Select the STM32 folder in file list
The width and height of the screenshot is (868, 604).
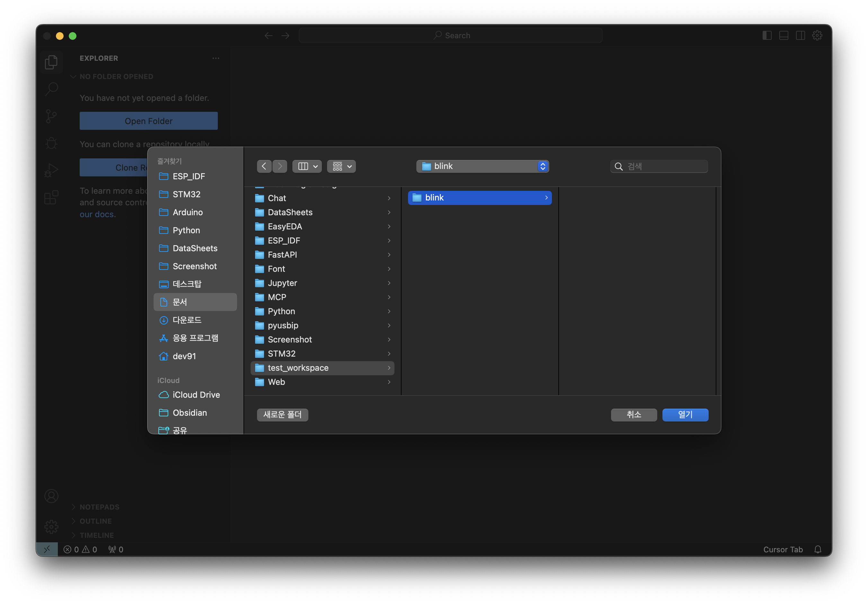pyautogui.click(x=282, y=354)
